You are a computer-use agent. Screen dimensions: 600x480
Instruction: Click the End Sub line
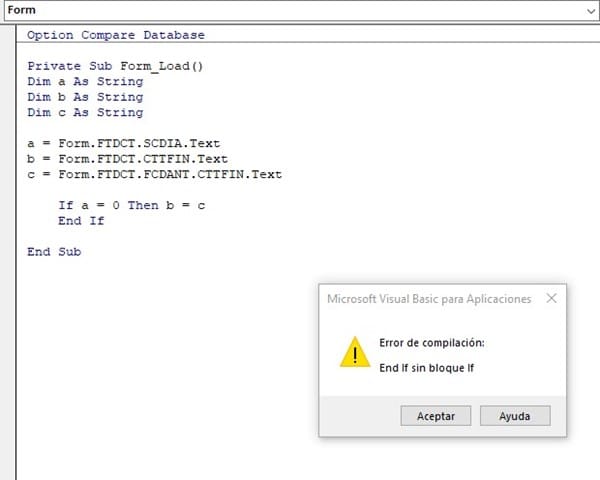(x=54, y=251)
